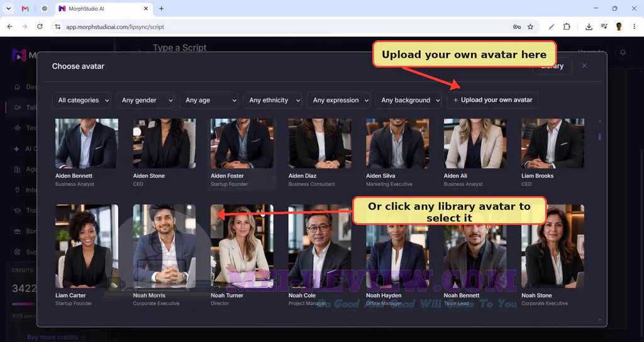Click the address bar URL

click(x=115, y=26)
